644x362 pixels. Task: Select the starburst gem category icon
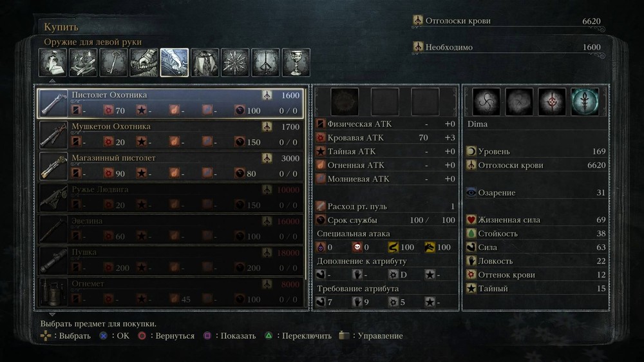(x=235, y=62)
